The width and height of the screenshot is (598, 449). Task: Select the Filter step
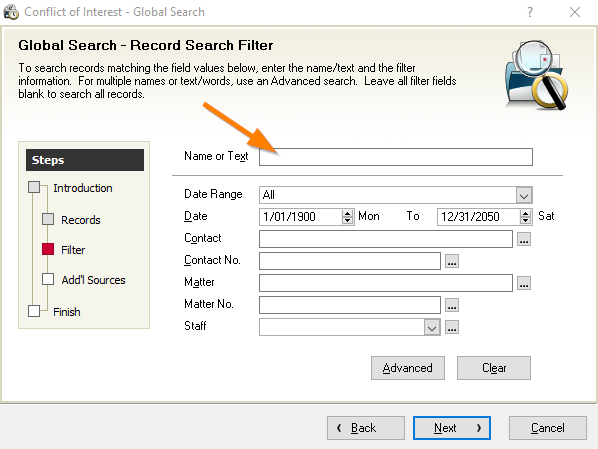point(73,250)
